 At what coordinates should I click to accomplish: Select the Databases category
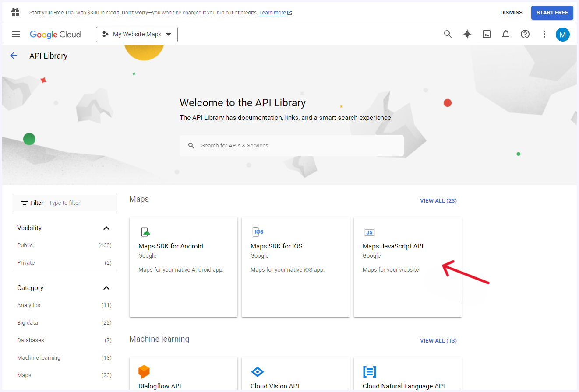[x=31, y=340]
